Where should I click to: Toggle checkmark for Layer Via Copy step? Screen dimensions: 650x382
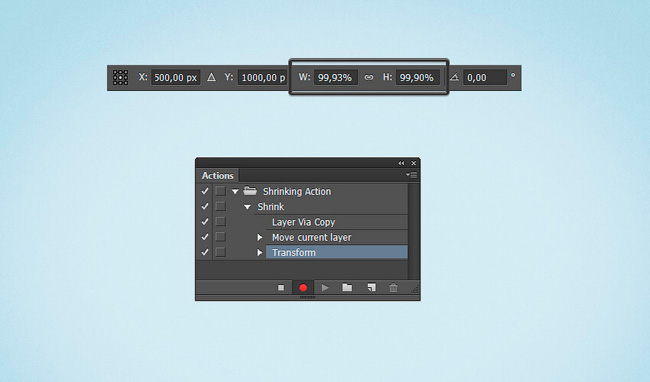point(205,222)
